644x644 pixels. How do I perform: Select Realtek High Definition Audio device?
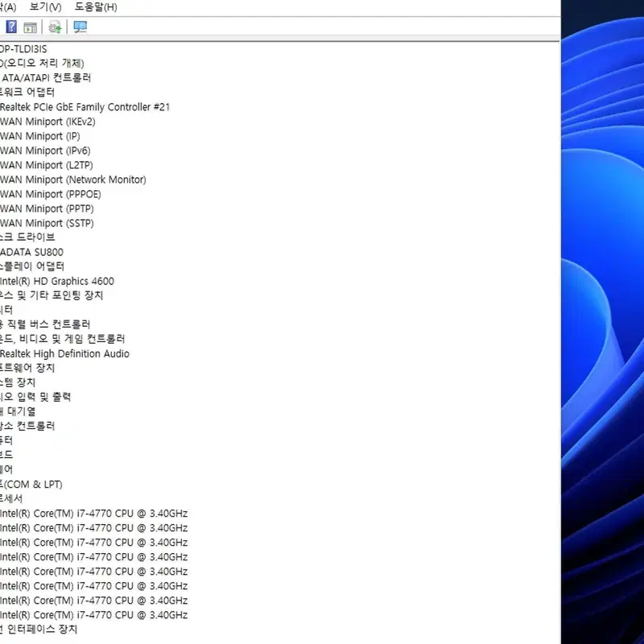(x=64, y=353)
